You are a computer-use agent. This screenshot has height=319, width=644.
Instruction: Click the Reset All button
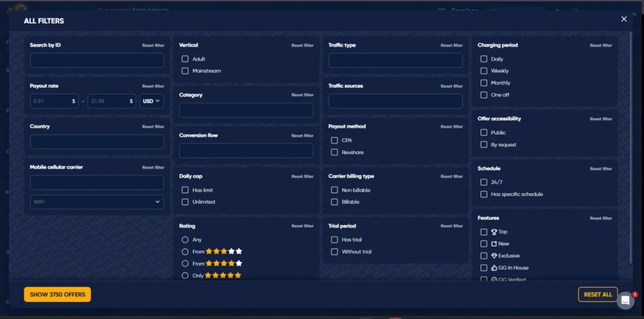pyautogui.click(x=597, y=294)
